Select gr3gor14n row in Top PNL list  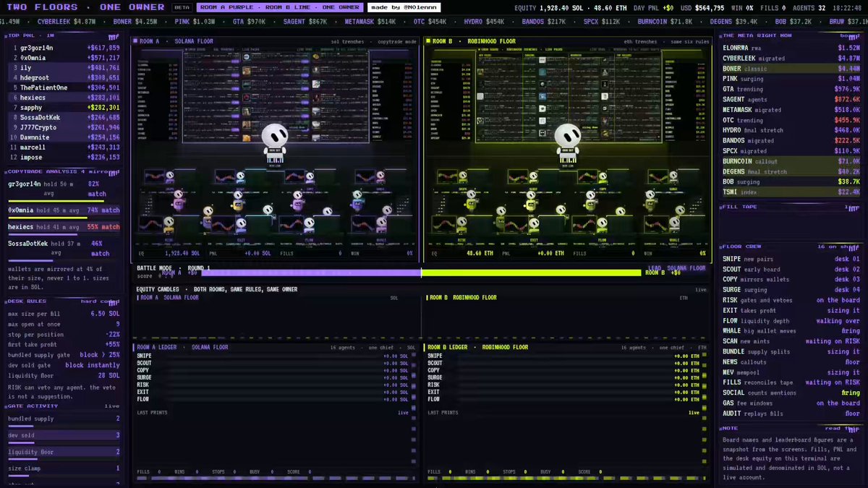pos(63,48)
